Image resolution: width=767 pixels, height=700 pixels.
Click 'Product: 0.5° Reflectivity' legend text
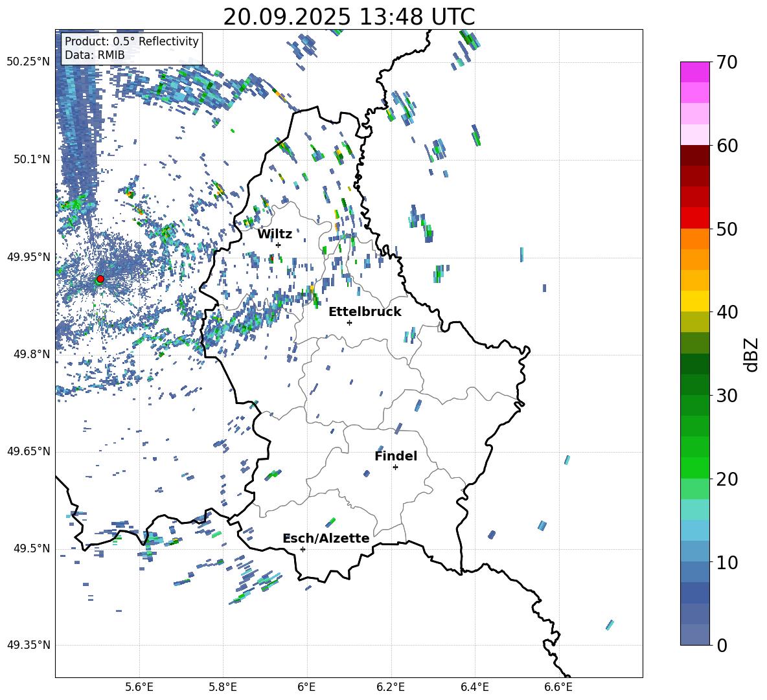click(132, 41)
